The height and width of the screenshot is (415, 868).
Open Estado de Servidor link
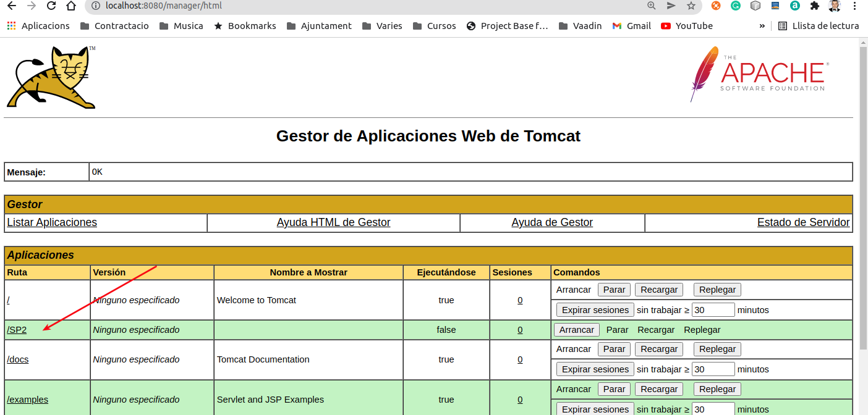pos(804,222)
